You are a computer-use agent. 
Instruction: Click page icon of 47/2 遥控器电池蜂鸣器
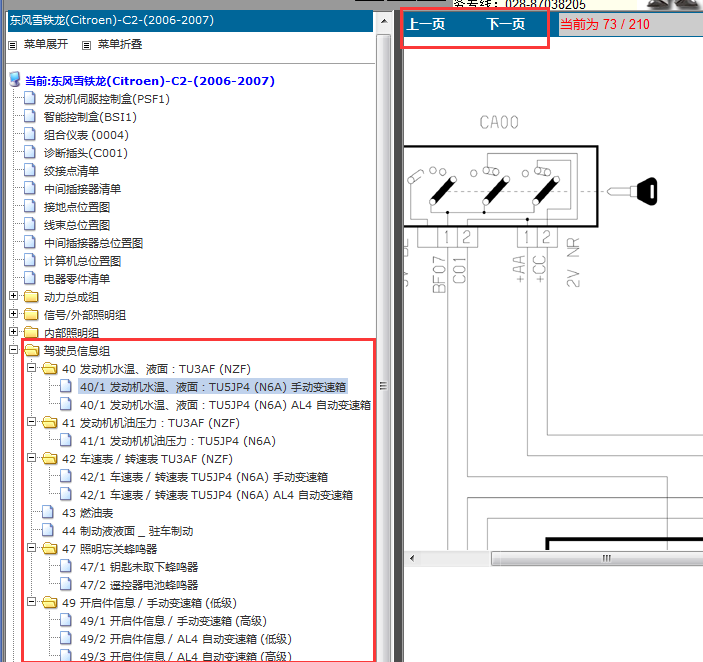pyautogui.click(x=65, y=584)
